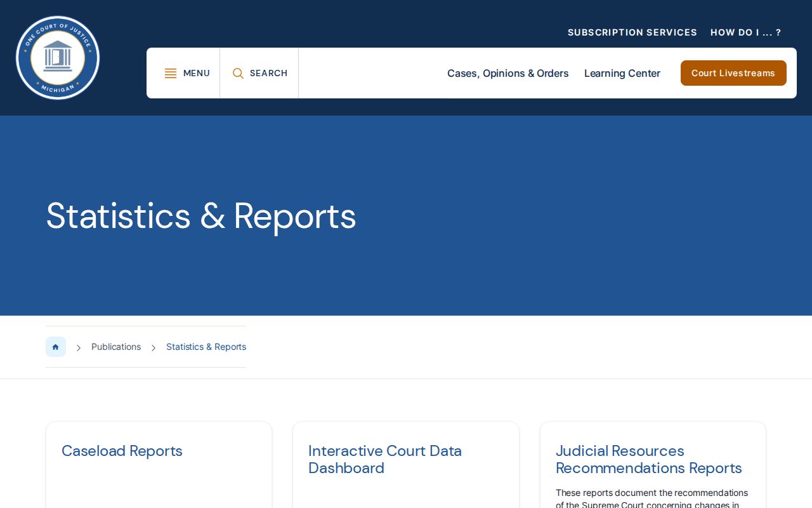Screen dimensions: 812x508
Task: Click Statistics & Reports breadcrumb item
Action: pyautogui.click(x=206, y=347)
